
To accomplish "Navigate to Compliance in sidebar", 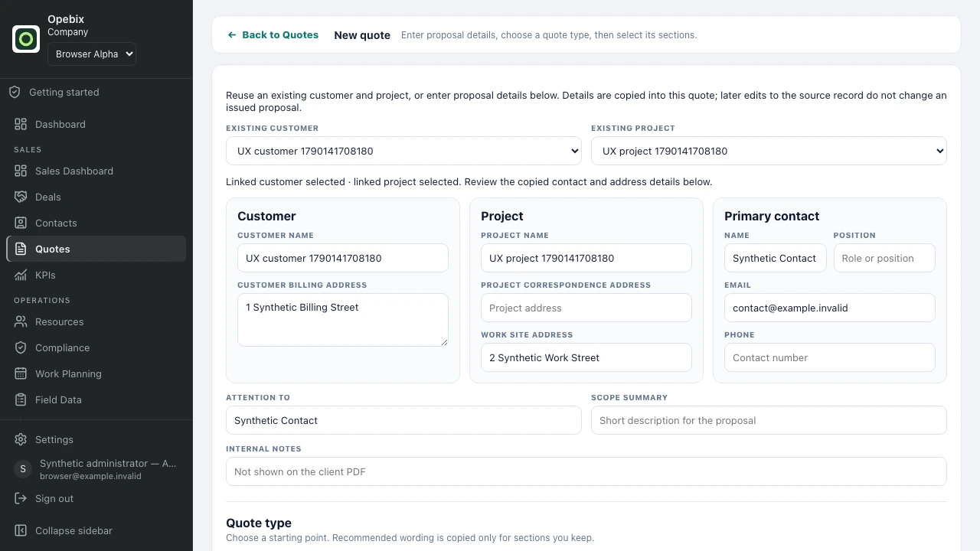I will 96,347.
